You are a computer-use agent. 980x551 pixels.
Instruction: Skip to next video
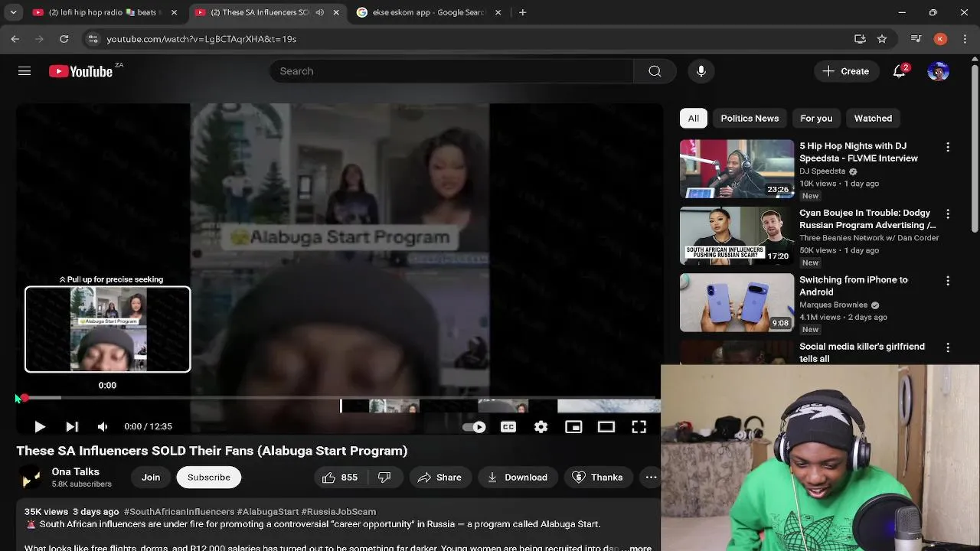(72, 427)
